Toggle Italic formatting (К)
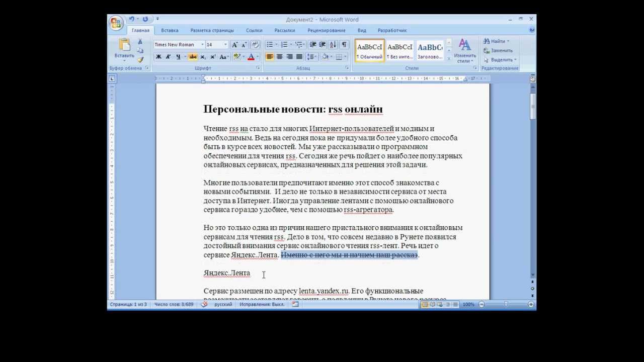 [x=168, y=57]
